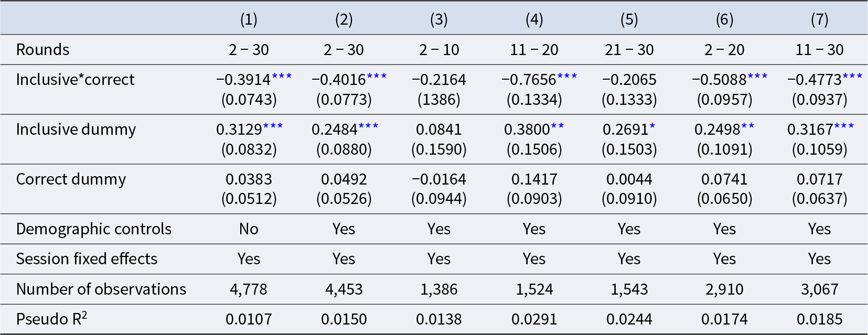Click the blue asterisks after −0.7656
Viewport: 868px width, 335px height.
click(567, 77)
